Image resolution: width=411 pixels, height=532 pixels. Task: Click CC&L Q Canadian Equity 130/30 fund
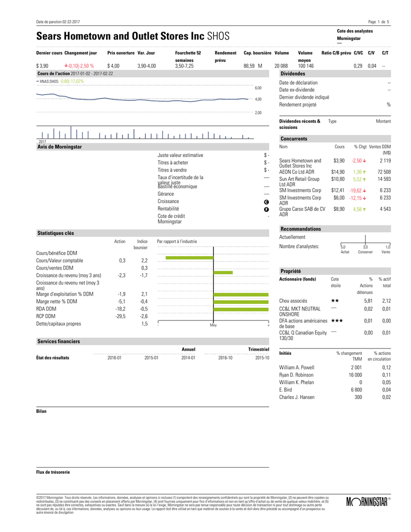303,336
